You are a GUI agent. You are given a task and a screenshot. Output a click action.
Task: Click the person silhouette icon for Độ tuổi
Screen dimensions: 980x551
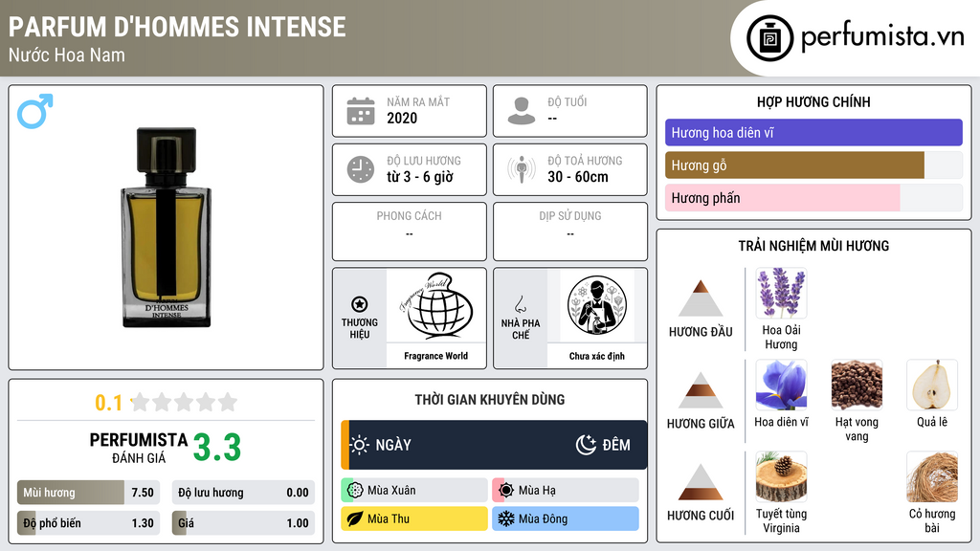tap(522, 111)
